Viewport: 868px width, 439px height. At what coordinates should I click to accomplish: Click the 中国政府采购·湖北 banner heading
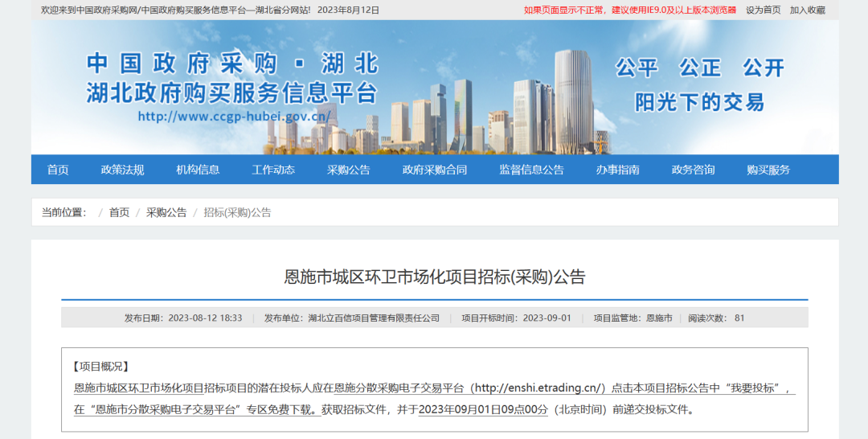[x=232, y=64]
